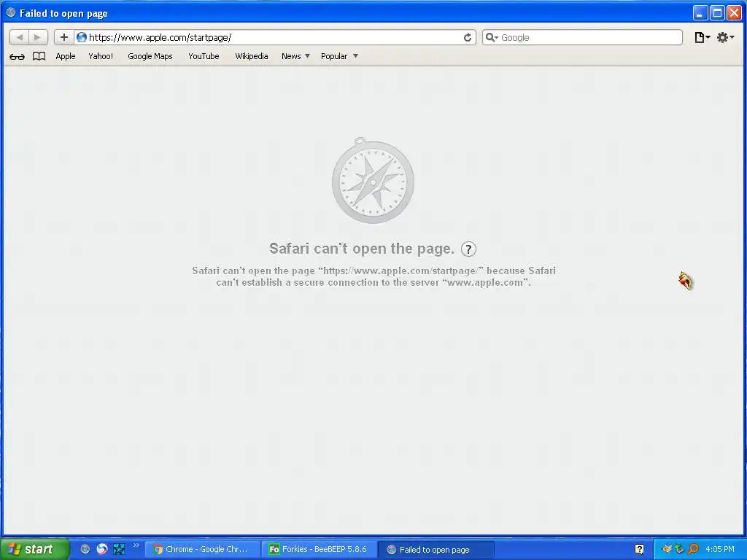Click the Google search field
Image resolution: width=747 pixels, height=560 pixels.
(x=582, y=38)
